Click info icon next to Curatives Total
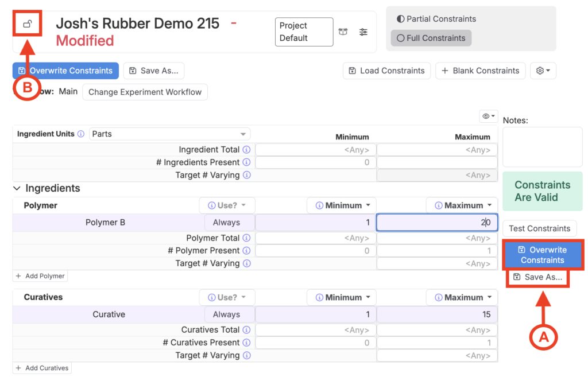 (246, 330)
